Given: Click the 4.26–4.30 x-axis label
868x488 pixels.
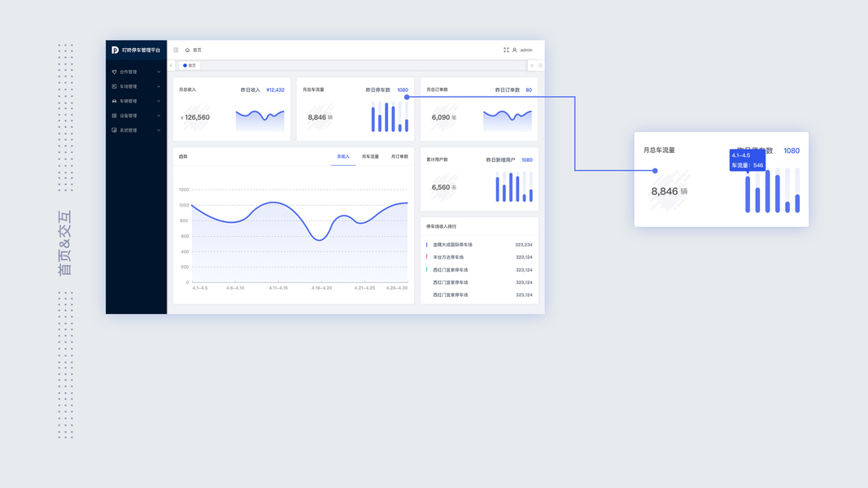Looking at the screenshot, I should point(397,288).
